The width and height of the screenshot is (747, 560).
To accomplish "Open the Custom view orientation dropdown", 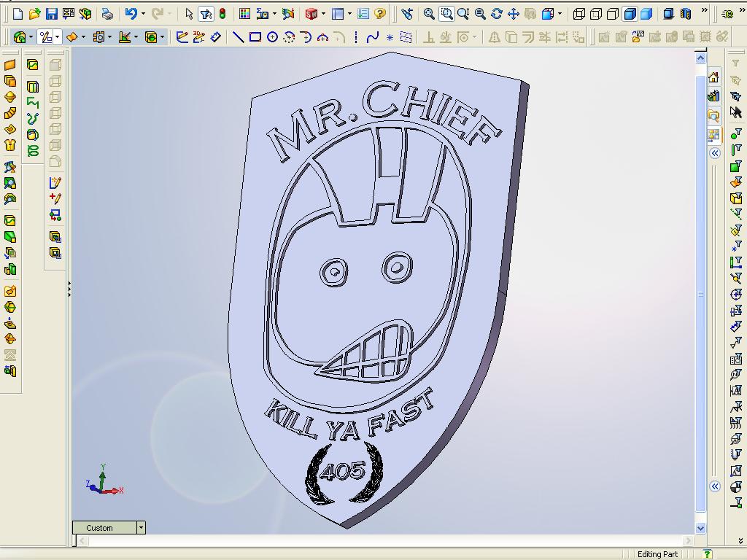I will point(141,528).
